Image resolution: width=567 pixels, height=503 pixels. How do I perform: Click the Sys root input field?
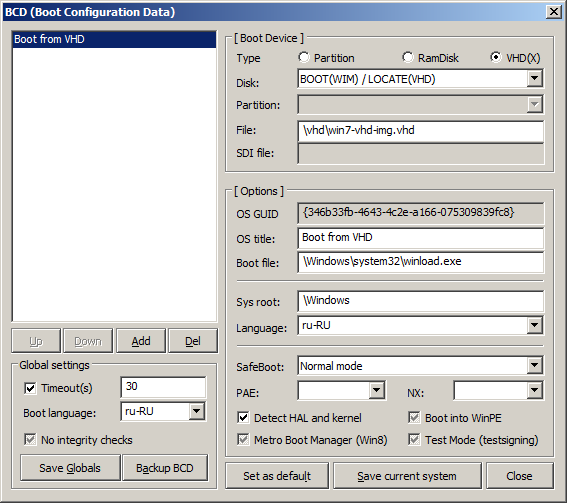(421, 301)
